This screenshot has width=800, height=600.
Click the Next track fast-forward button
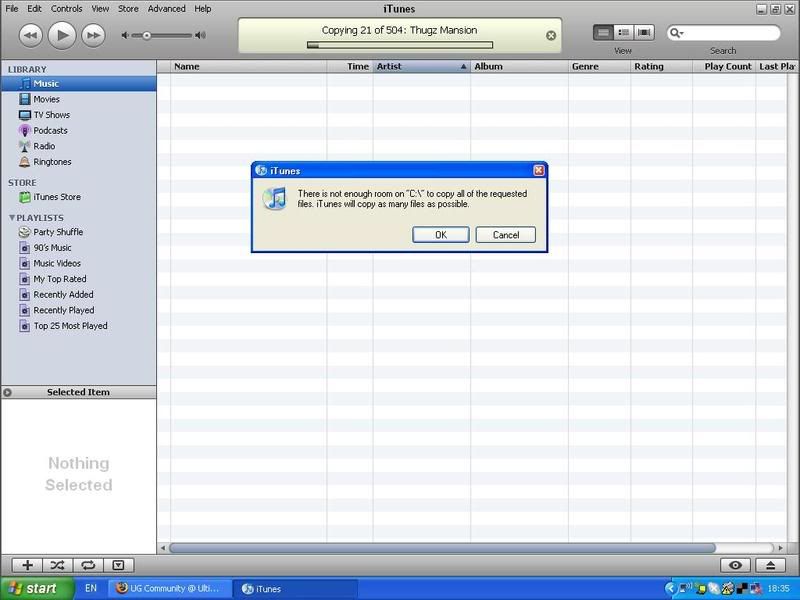(93, 35)
